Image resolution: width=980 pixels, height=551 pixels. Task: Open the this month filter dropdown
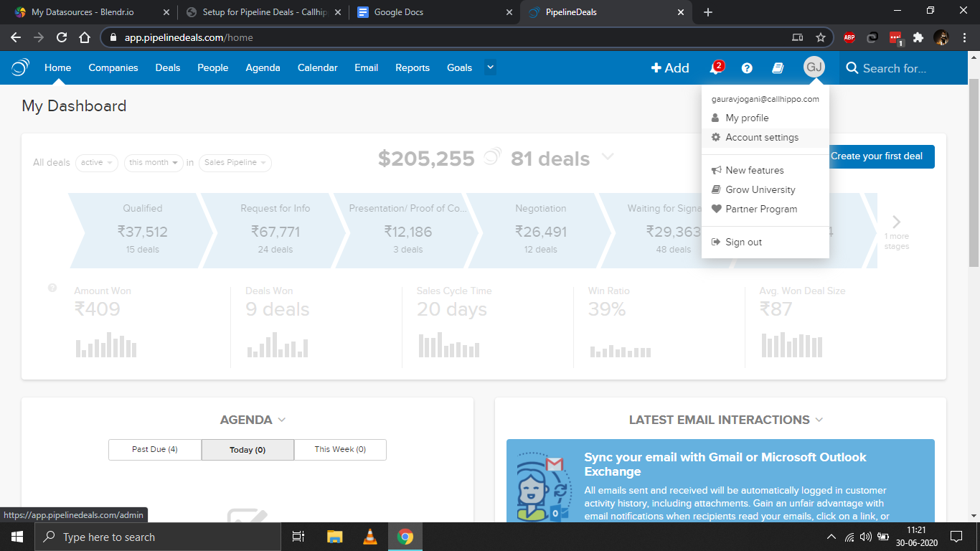coord(154,163)
